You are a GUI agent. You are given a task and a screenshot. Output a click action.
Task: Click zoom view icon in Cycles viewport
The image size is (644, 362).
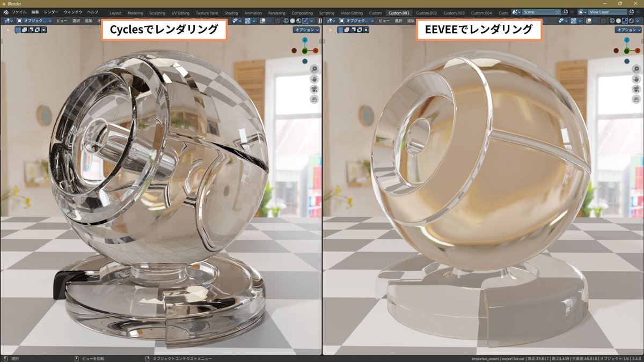314,69
